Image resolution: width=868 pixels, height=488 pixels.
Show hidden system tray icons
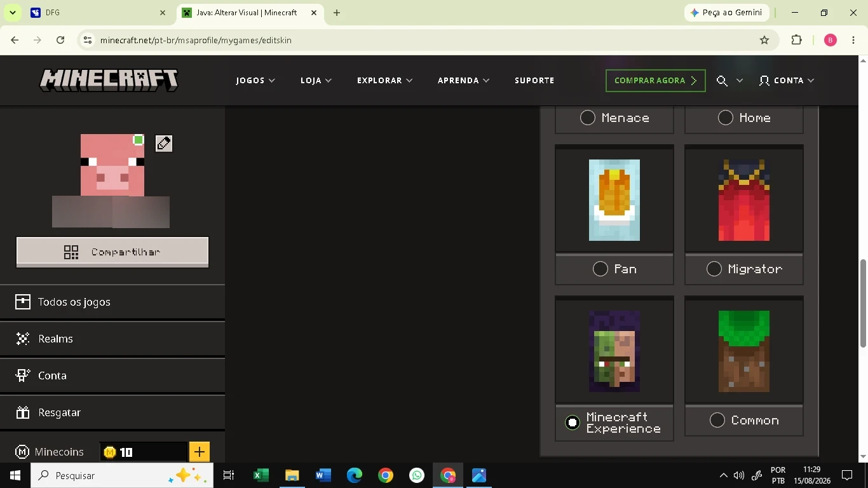(723, 475)
